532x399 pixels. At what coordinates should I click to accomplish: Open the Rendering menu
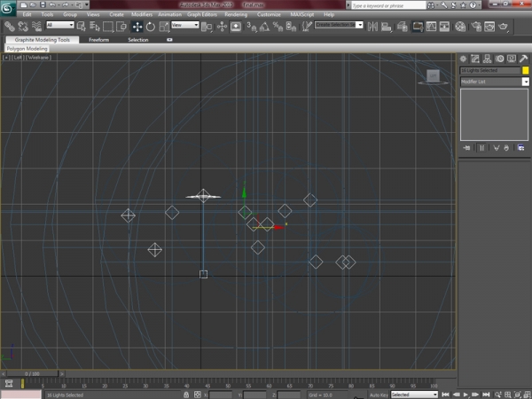click(x=236, y=14)
